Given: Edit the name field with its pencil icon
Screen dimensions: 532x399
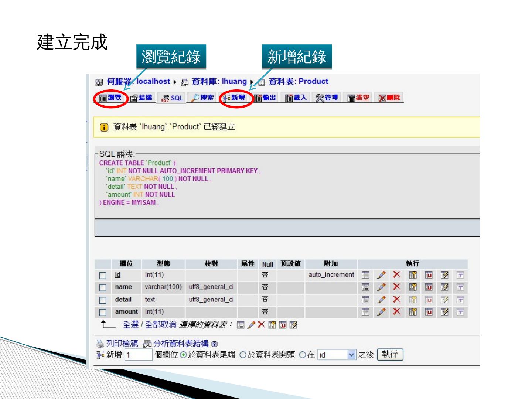Looking at the screenshot, I should coord(381,287).
